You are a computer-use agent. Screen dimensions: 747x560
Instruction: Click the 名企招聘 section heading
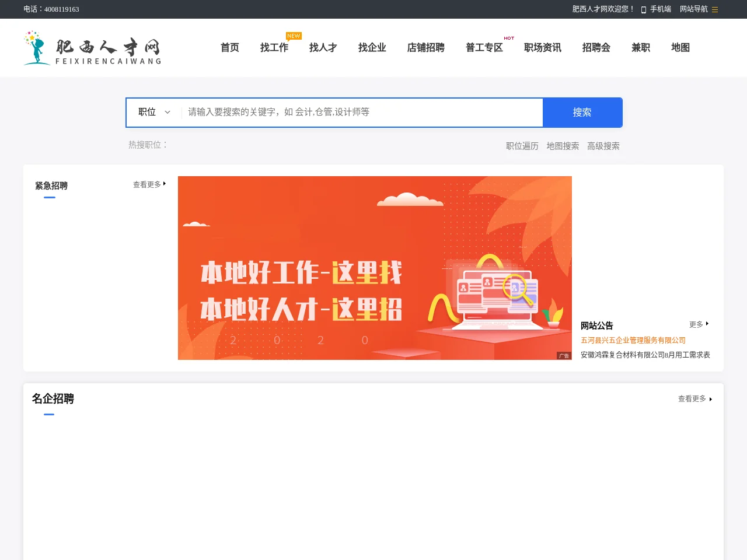click(53, 398)
